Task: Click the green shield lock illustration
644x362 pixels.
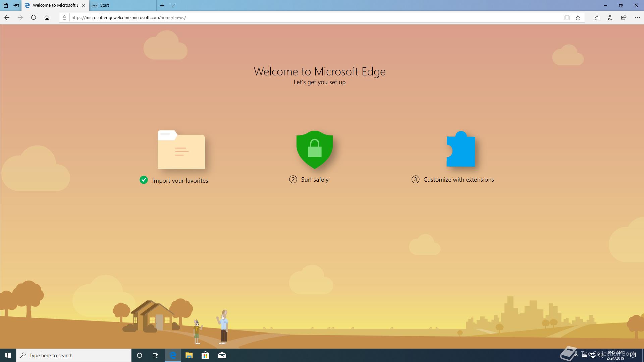Action: [315, 149]
